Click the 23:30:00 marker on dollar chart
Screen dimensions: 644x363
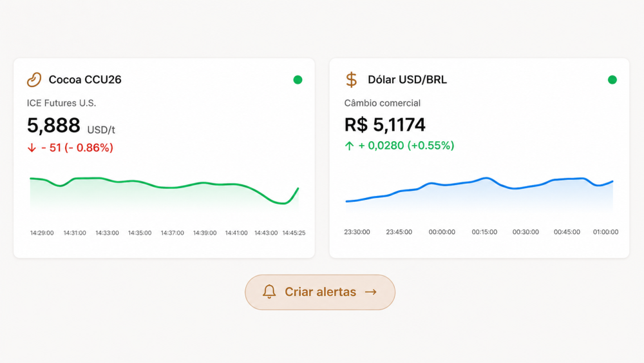pyautogui.click(x=357, y=232)
